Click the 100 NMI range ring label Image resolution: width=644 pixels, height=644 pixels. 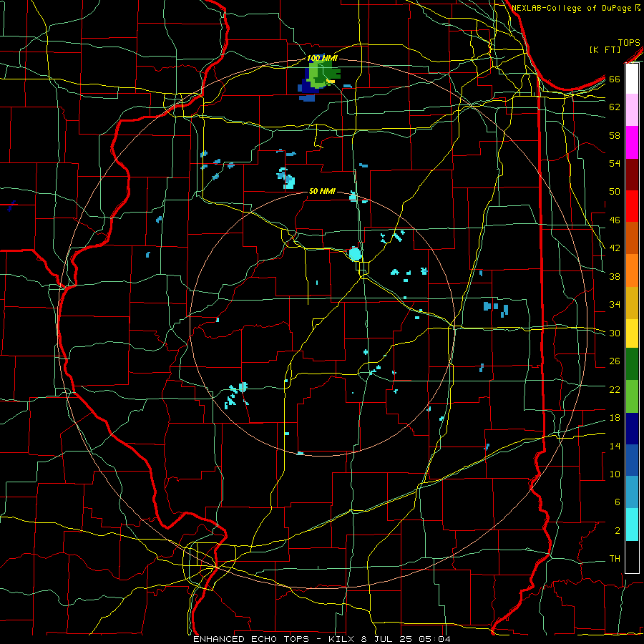322,59
